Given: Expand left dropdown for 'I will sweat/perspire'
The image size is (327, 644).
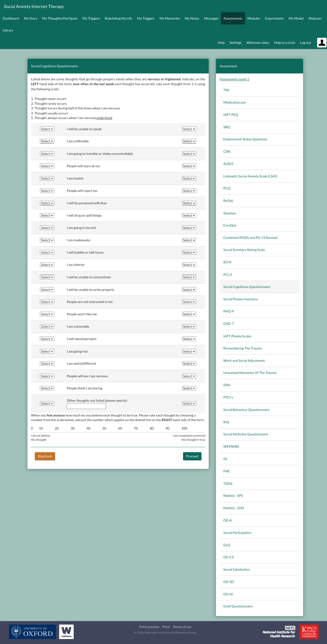Looking at the screenshot, I should point(47,339).
